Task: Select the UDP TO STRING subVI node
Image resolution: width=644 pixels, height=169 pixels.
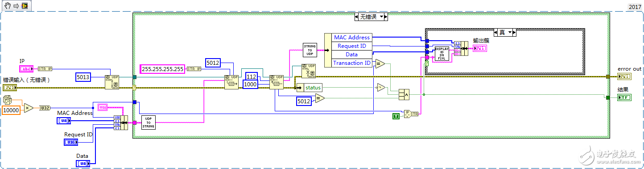Action: coord(148,123)
